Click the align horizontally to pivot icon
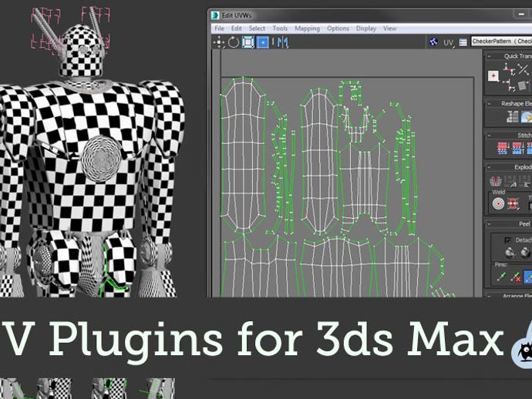Screen dimensions: 532x399 (x=509, y=69)
